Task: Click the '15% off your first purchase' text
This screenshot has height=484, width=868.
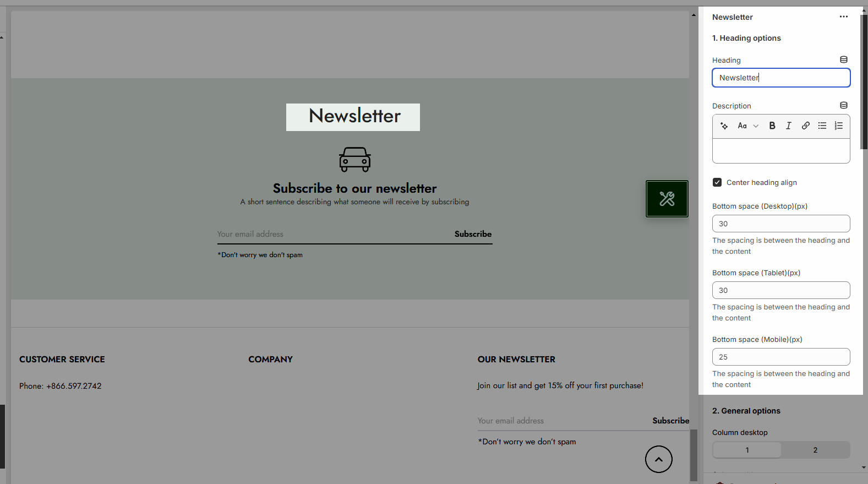Action: click(596, 385)
